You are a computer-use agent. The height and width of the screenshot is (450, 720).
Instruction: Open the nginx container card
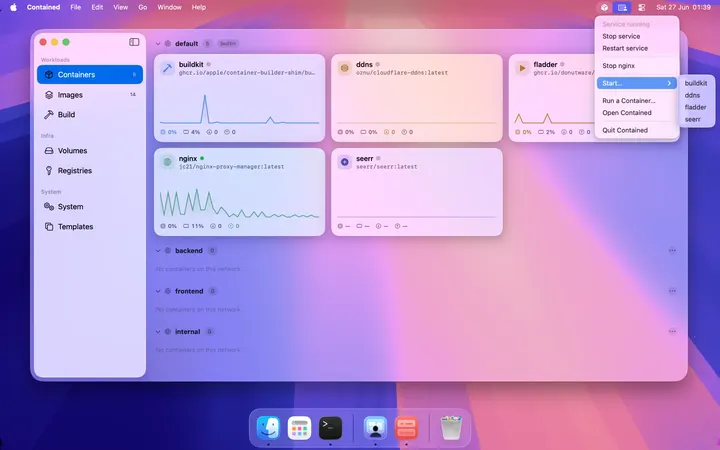[x=239, y=192]
